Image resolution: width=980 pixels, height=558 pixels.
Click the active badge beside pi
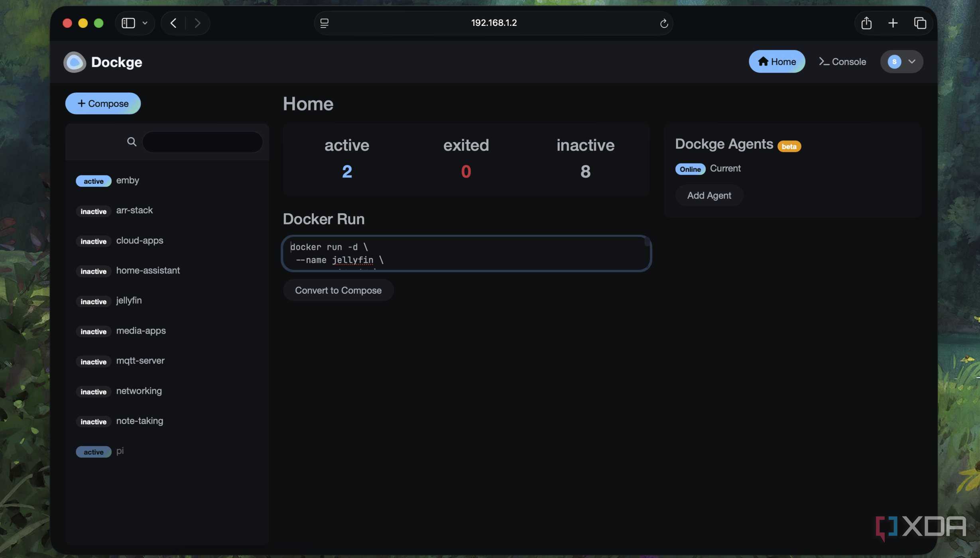[x=93, y=452]
